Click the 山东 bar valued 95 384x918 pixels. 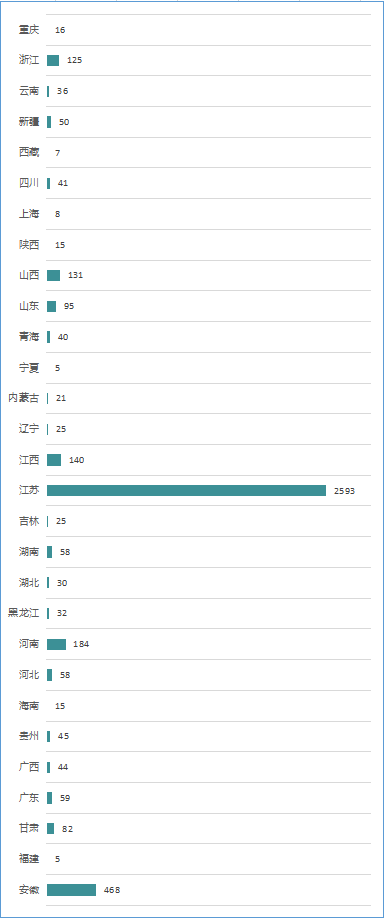point(52,306)
